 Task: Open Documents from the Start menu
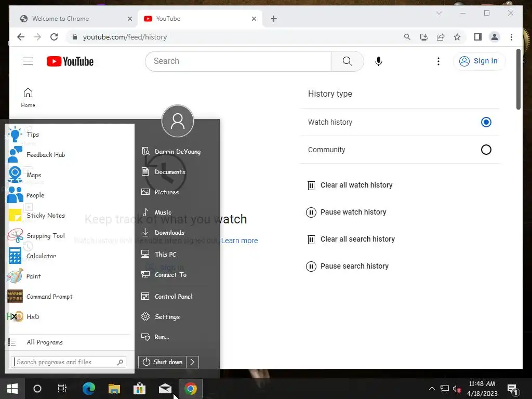(164, 171)
